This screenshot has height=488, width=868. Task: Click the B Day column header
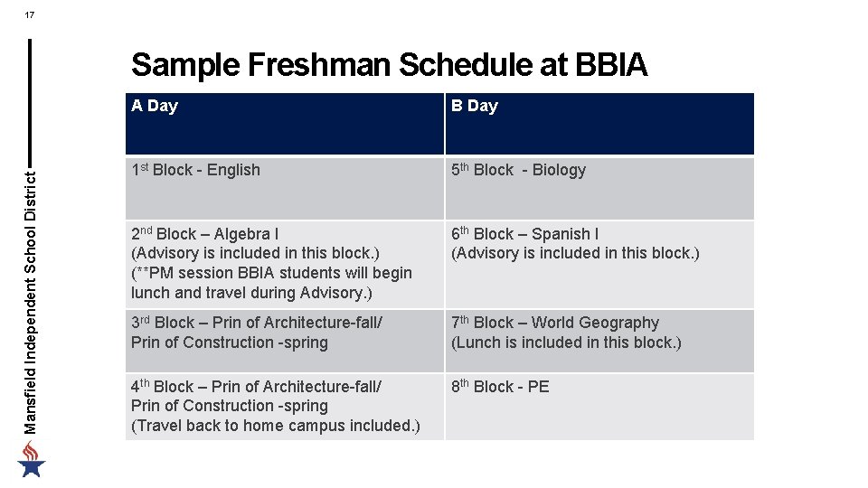point(475,106)
